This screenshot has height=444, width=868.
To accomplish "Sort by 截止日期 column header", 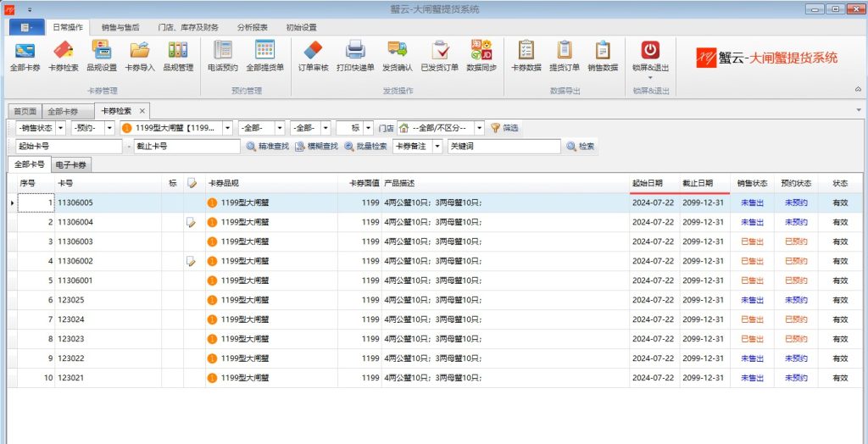I will (704, 183).
